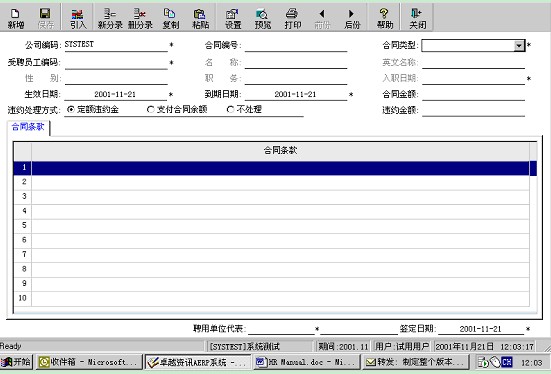Click the 打印 (Print) toolbar icon
This screenshot has width=551, height=374.
point(293,18)
